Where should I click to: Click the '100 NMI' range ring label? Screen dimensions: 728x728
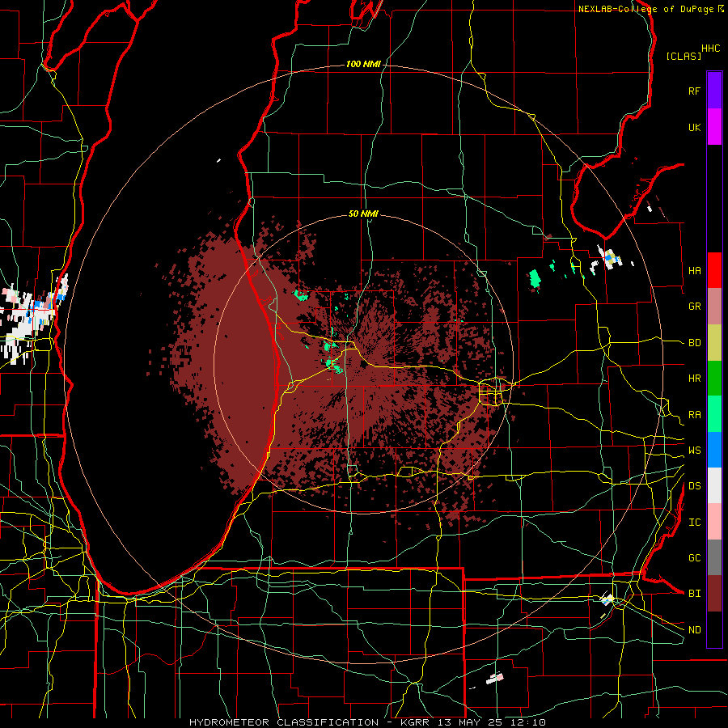pyautogui.click(x=363, y=64)
